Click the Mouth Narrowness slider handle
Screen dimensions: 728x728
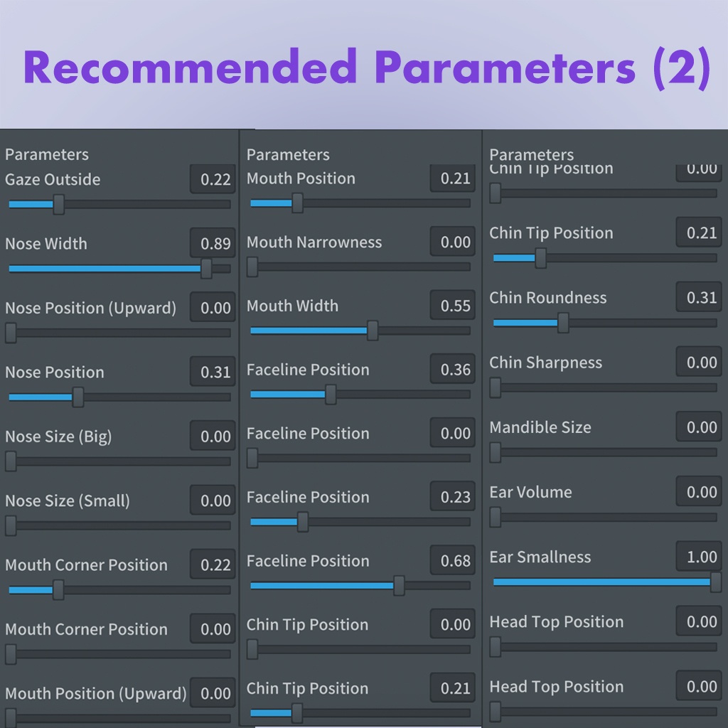pos(252,267)
